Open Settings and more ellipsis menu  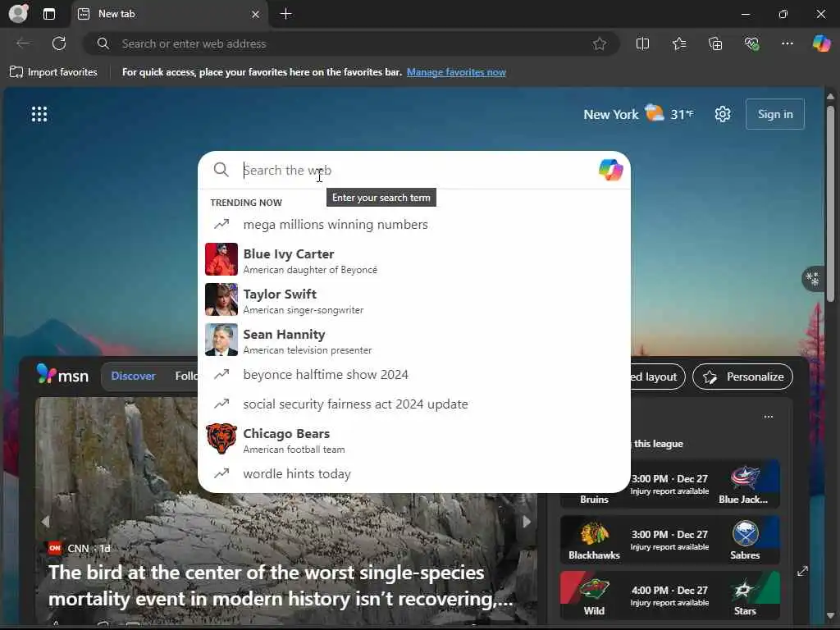click(787, 44)
